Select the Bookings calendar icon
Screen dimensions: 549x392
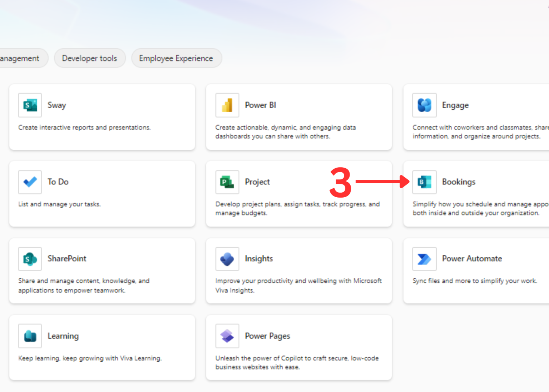[x=424, y=182]
